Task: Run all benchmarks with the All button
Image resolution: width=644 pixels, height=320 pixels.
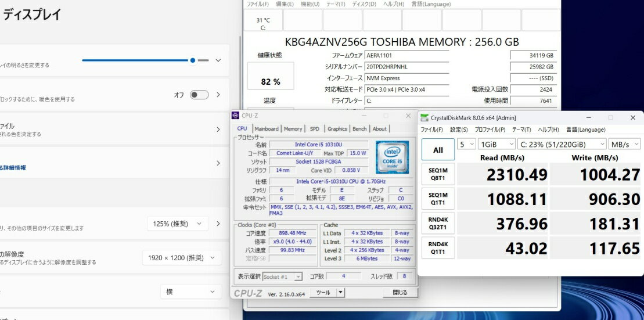Action: pyautogui.click(x=438, y=150)
